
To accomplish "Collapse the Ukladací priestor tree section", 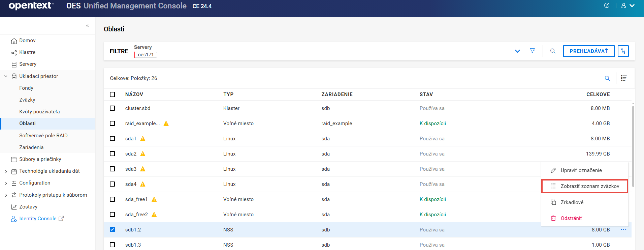I will coord(6,76).
